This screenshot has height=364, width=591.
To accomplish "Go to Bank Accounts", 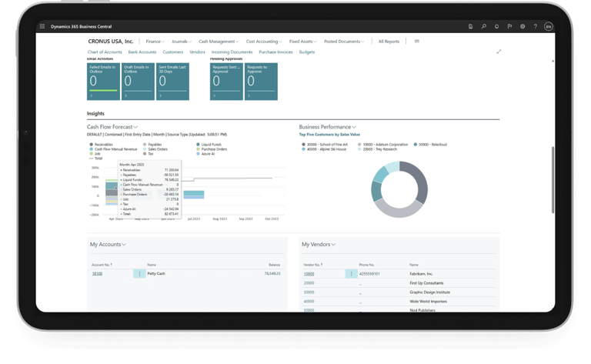I will pos(142,52).
